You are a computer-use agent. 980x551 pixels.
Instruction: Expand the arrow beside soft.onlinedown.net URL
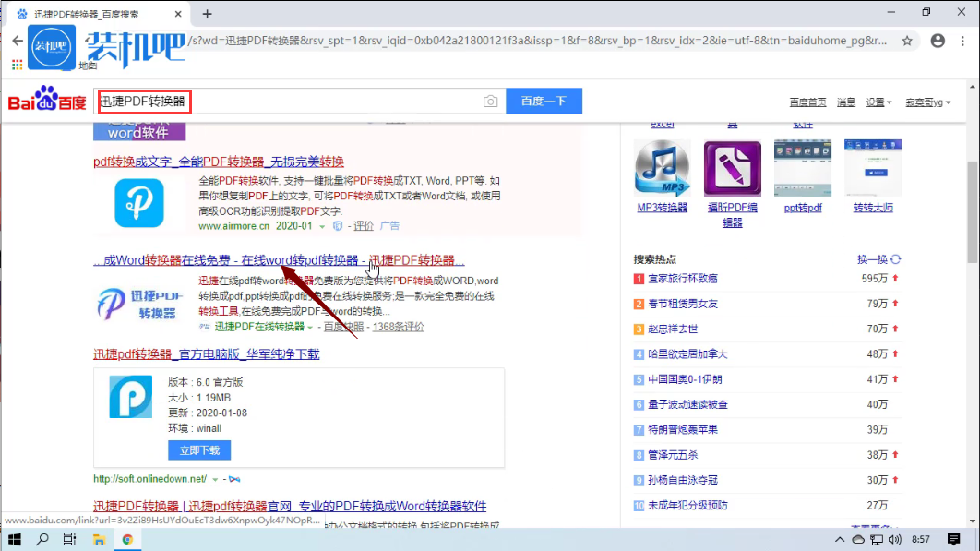point(215,480)
